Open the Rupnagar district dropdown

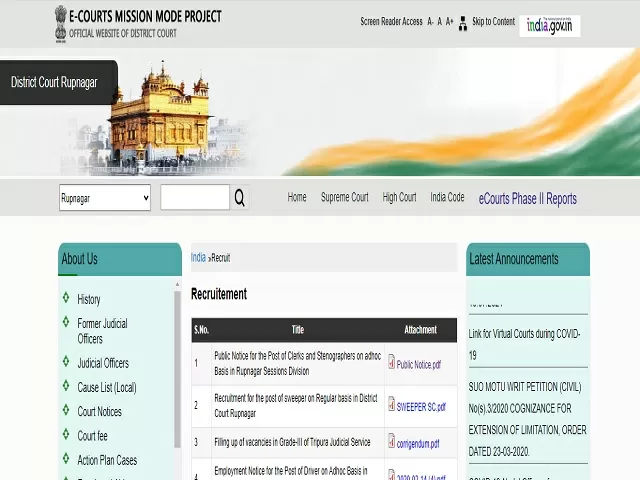104,198
